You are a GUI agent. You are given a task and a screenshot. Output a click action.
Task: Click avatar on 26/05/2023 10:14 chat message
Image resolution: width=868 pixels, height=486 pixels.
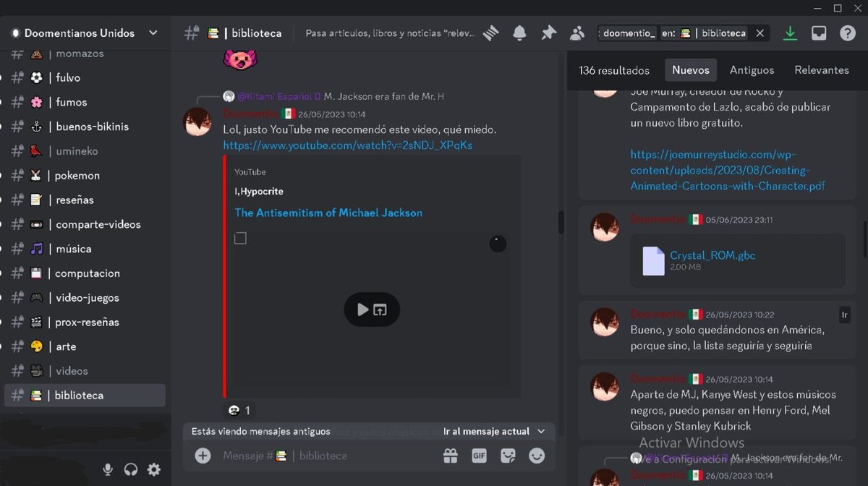point(197,122)
